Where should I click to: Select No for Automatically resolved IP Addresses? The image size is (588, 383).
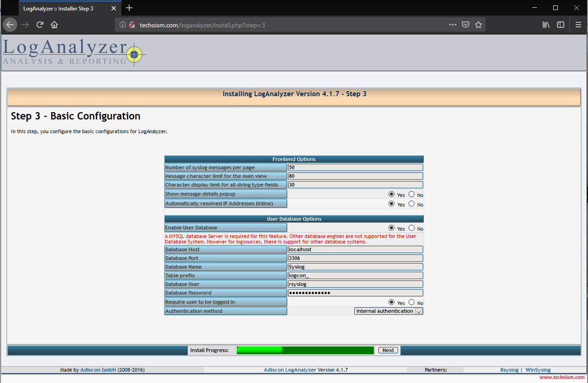(x=411, y=204)
